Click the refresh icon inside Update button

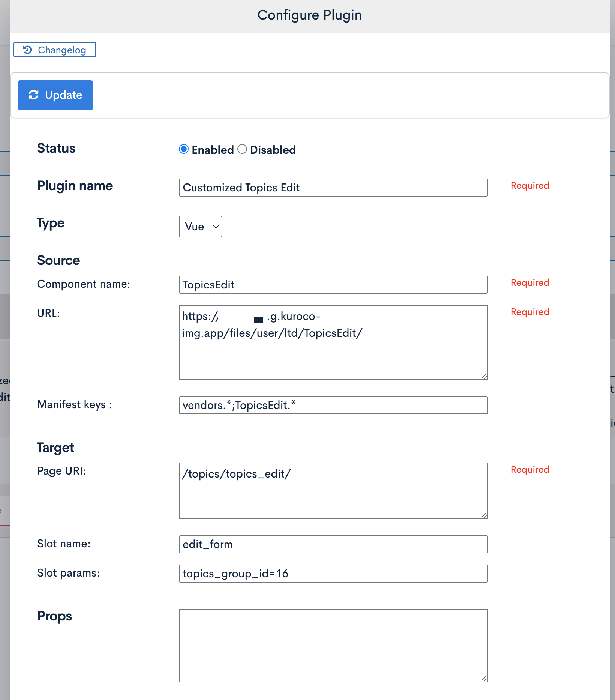point(34,95)
